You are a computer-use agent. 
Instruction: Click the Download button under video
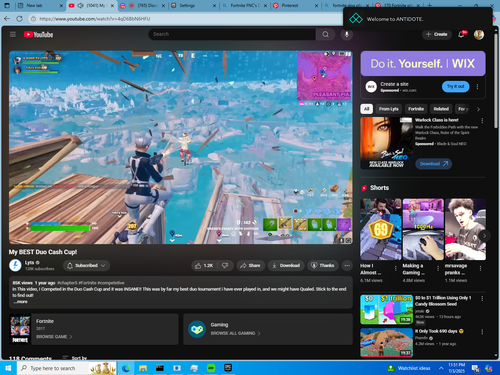286,266
